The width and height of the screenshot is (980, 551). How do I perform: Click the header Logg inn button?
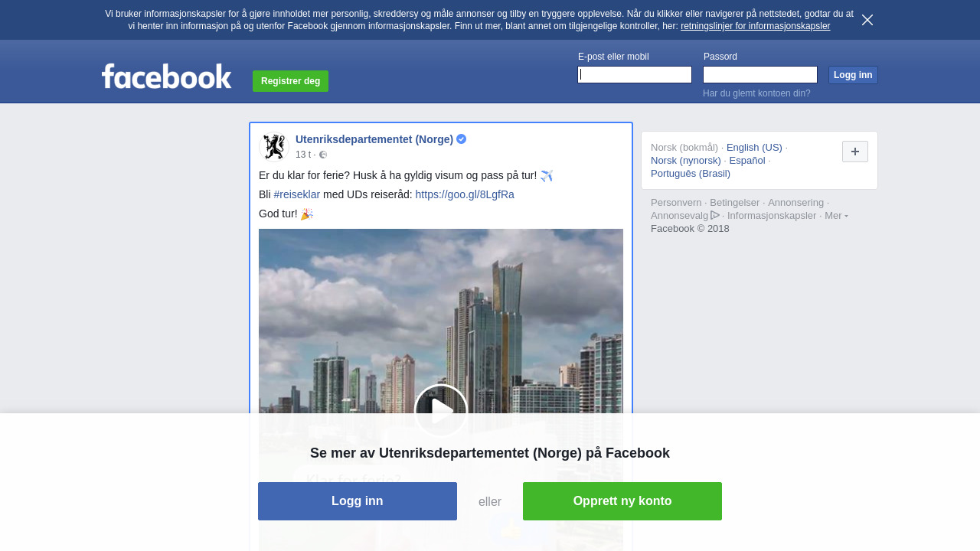coord(853,75)
